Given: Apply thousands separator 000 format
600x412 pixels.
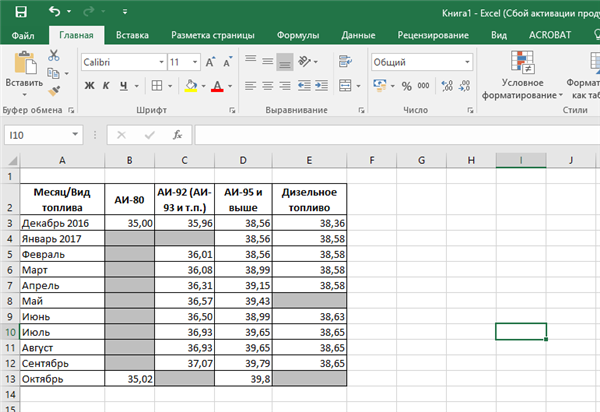Looking at the screenshot, I should click(x=423, y=86).
